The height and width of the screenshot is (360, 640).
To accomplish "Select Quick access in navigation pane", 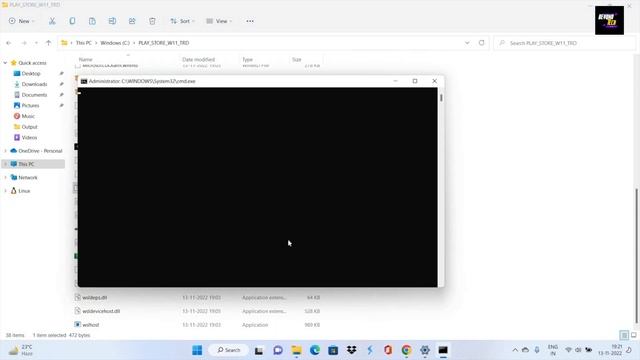I will pos(32,63).
